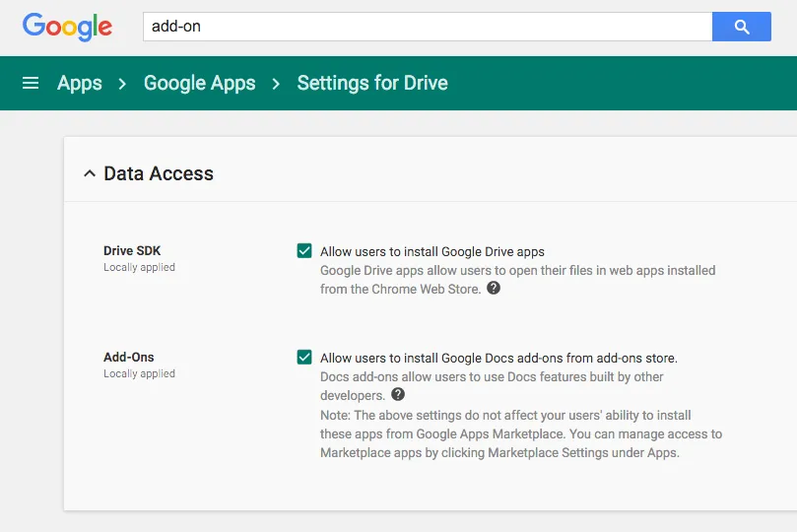
Task: Toggle Allow users to install Docs add-ons
Action: tap(304, 357)
